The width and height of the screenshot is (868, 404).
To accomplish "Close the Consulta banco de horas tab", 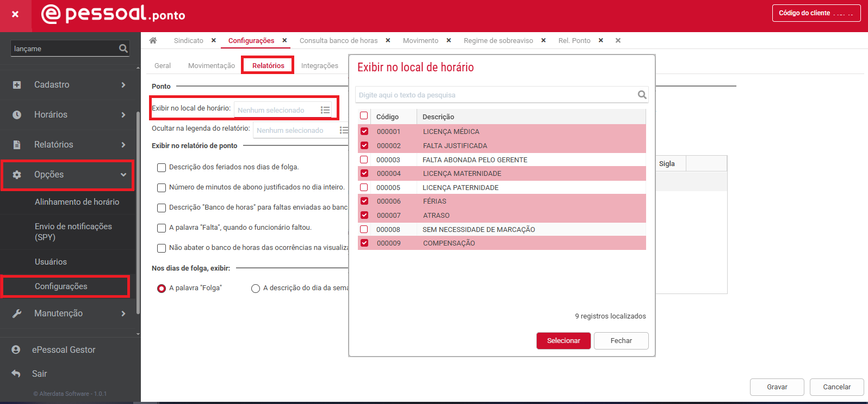I will pos(388,40).
